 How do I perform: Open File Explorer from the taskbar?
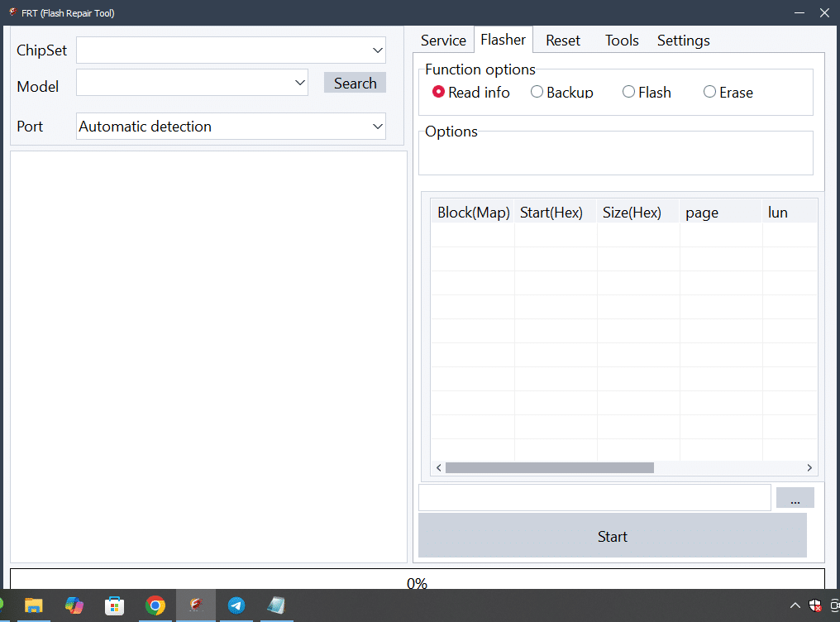(34, 605)
